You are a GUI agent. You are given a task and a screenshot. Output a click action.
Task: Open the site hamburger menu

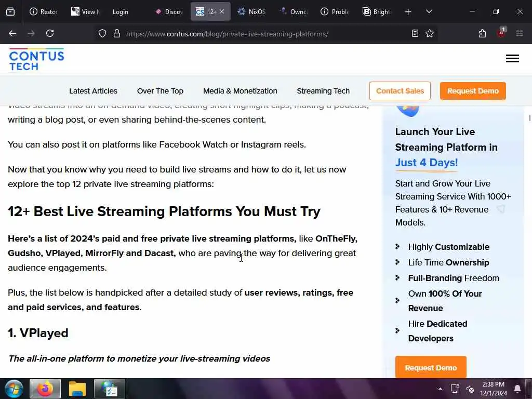(x=512, y=59)
